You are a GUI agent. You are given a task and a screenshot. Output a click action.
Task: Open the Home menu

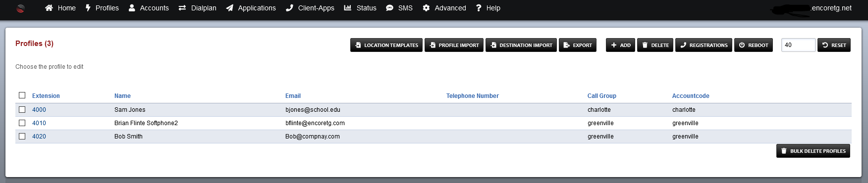tap(60, 8)
